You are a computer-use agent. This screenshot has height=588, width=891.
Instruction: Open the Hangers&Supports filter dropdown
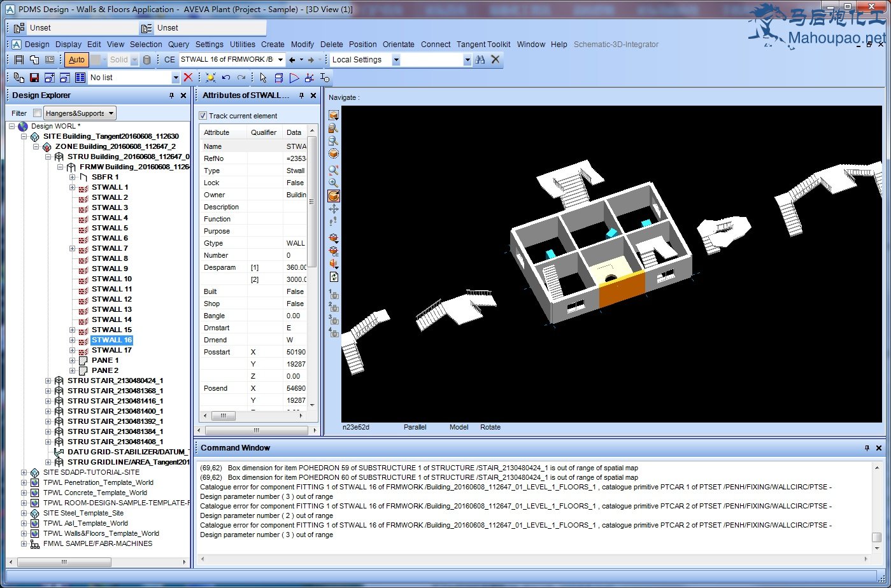112,113
